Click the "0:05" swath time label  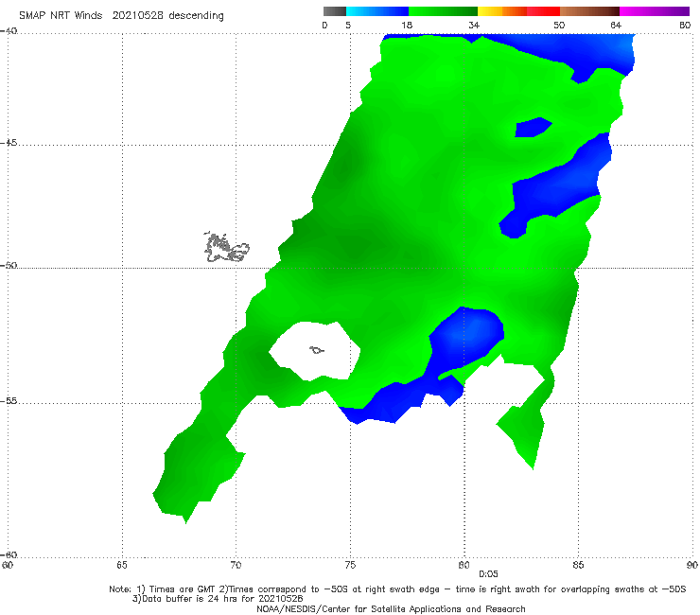(488, 574)
